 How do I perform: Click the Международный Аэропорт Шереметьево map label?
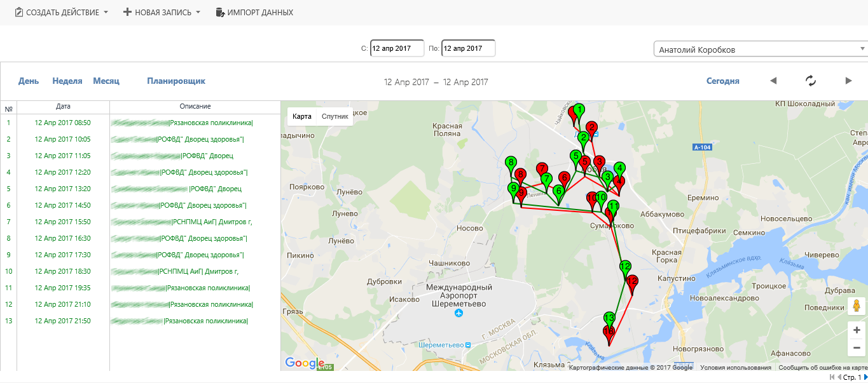coord(458,295)
